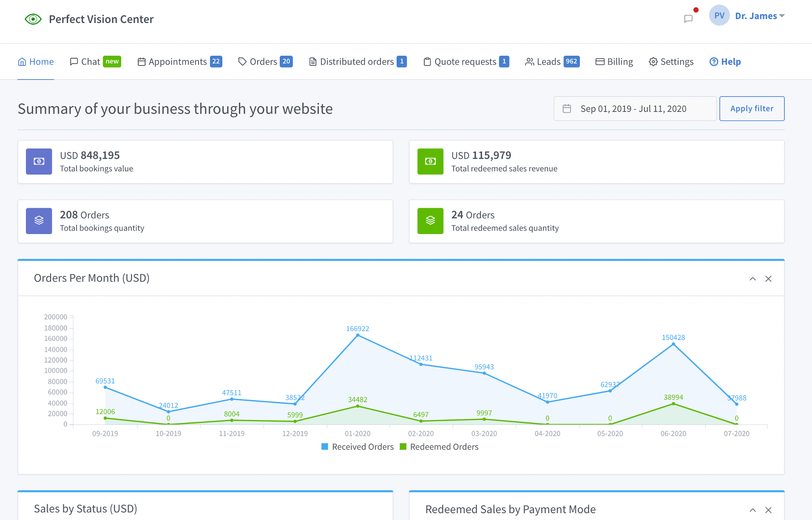Viewport: 812px width, 520px height.
Task: Open the Leads tab
Action: 552,62
